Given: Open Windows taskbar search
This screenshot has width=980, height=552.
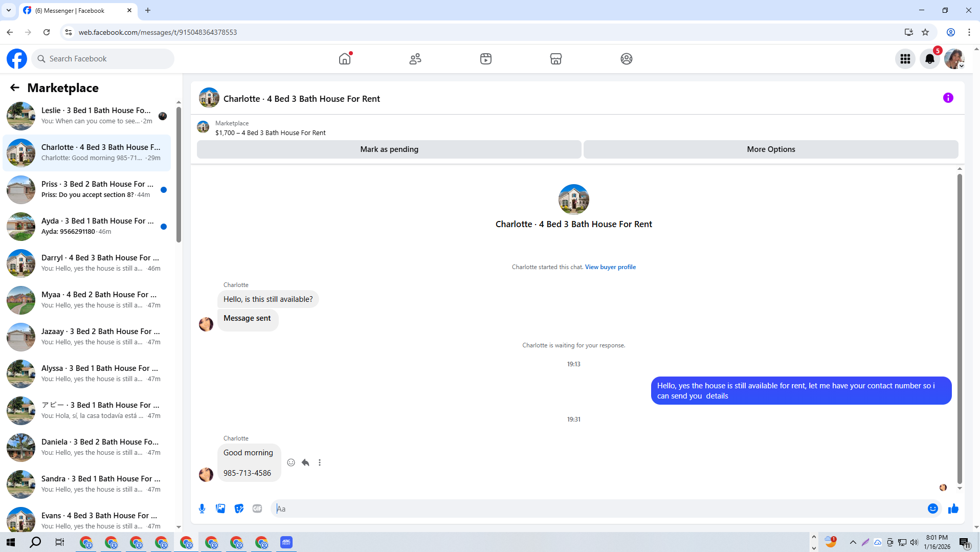Looking at the screenshot, I should click(35, 542).
